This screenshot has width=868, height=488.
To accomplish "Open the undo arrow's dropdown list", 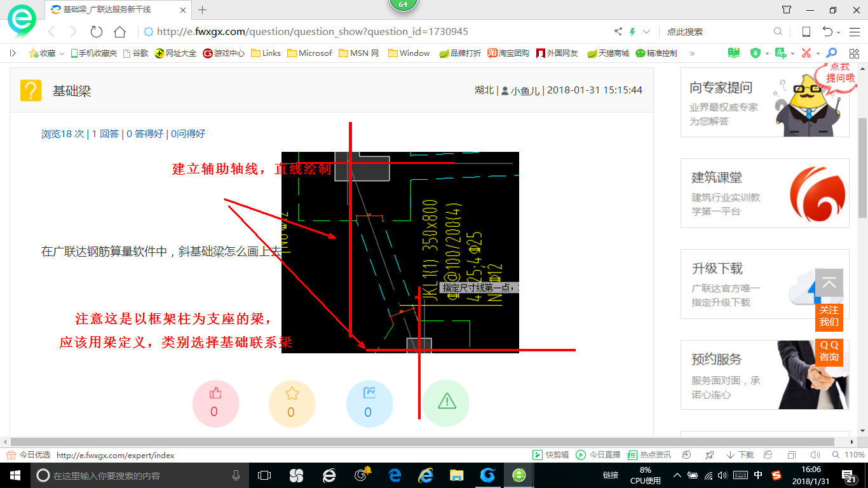I will click(x=839, y=32).
